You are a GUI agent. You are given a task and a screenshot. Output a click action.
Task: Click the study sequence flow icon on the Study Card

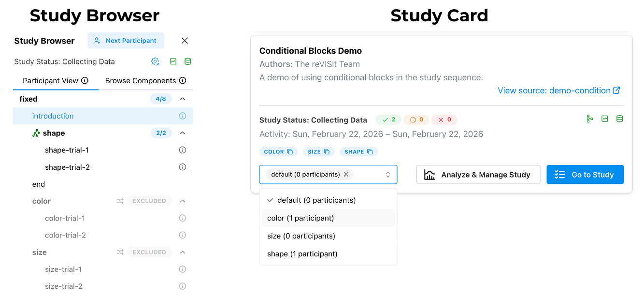pyautogui.click(x=589, y=119)
